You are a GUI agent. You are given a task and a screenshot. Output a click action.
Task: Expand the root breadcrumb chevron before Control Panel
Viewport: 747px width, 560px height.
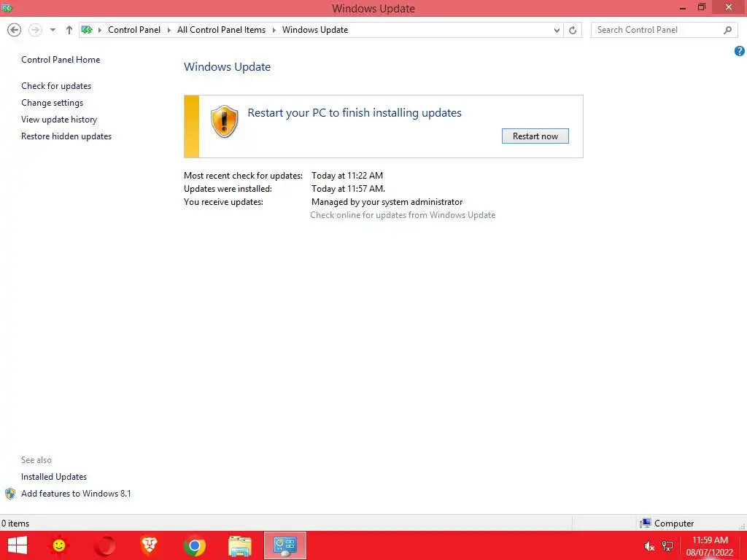[x=99, y=30]
